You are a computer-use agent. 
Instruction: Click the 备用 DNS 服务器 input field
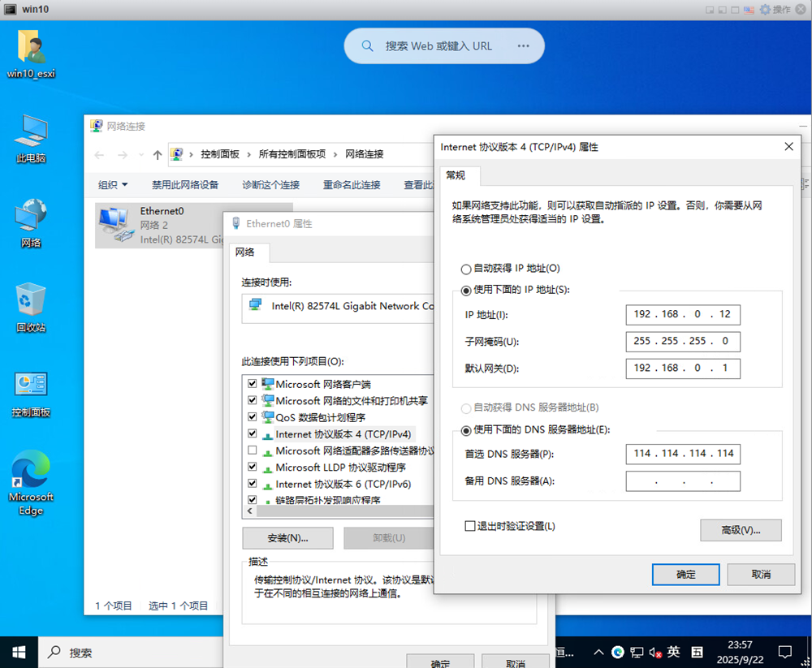click(682, 481)
